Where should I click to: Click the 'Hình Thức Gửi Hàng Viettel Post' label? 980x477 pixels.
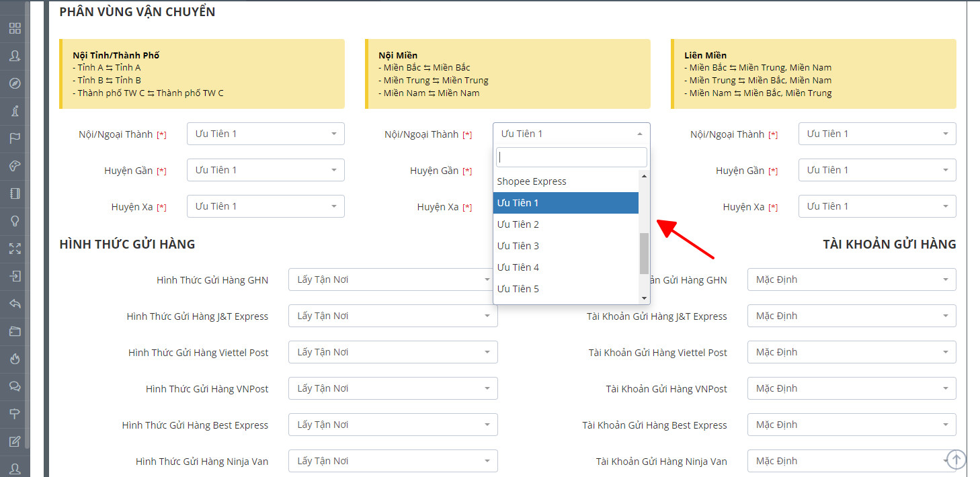pyautogui.click(x=198, y=353)
